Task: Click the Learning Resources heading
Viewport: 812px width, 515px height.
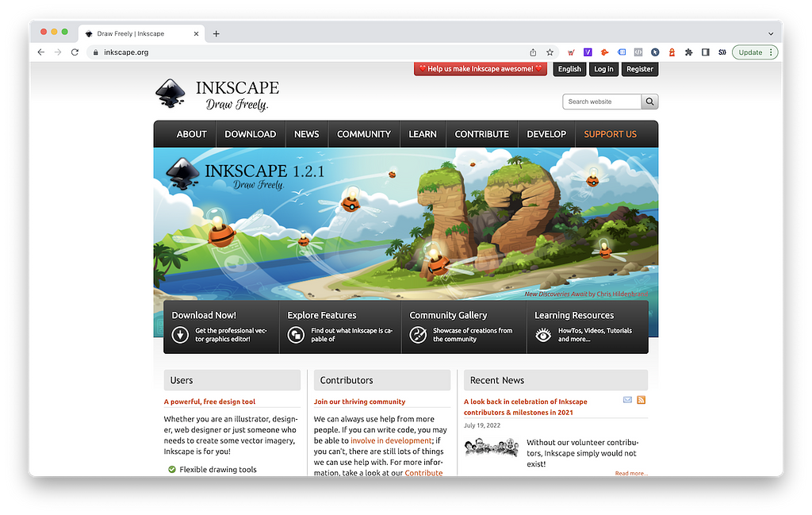Action: 574,315
